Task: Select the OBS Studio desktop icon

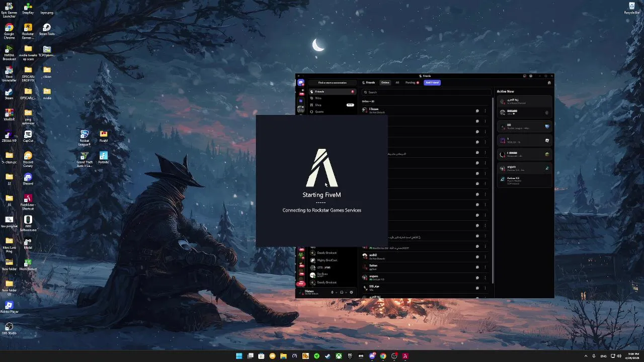Action: click(9, 329)
